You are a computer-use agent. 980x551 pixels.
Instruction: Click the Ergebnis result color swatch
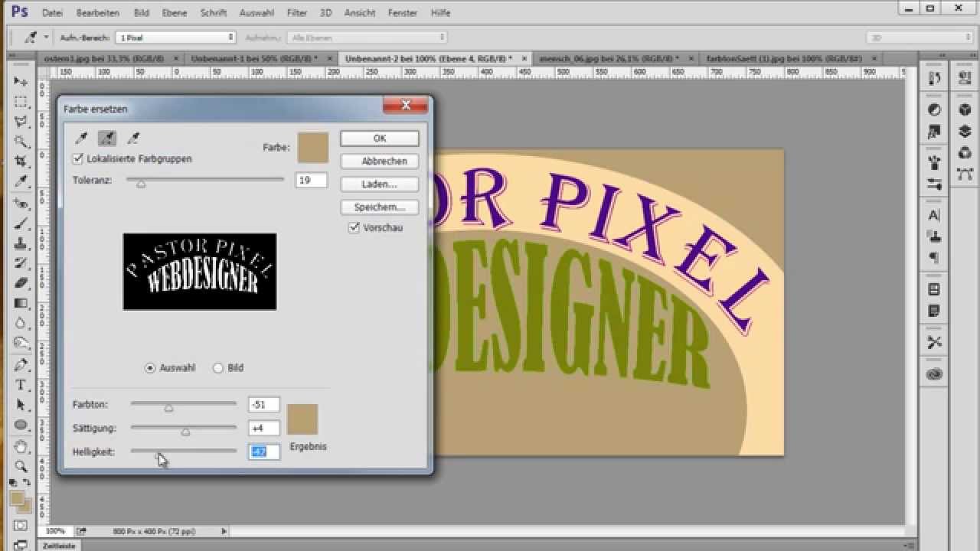[x=302, y=419]
